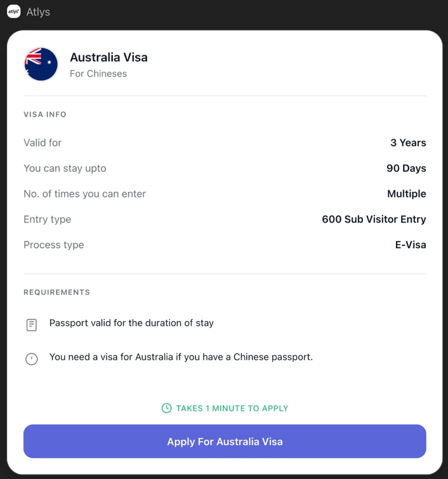This screenshot has height=479, width=448.
Task: Select the 90 Days stay value
Action: [x=406, y=168]
